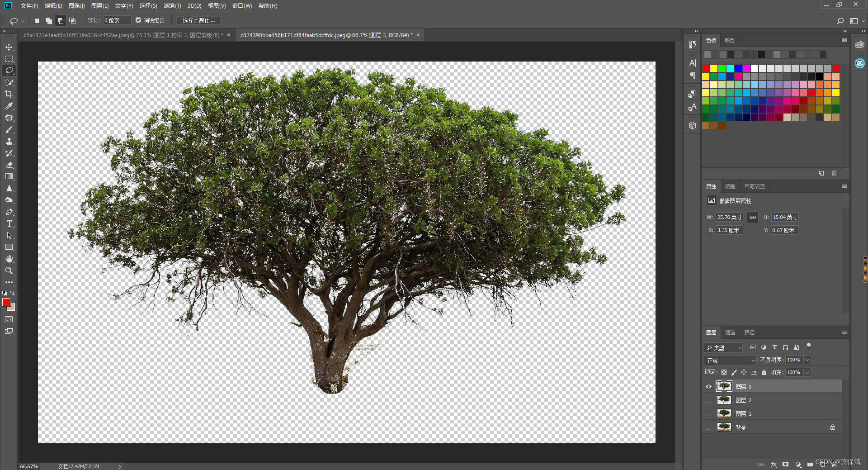Click the W width field 25.76 英寸
This screenshot has width=868, height=470.
pos(729,217)
